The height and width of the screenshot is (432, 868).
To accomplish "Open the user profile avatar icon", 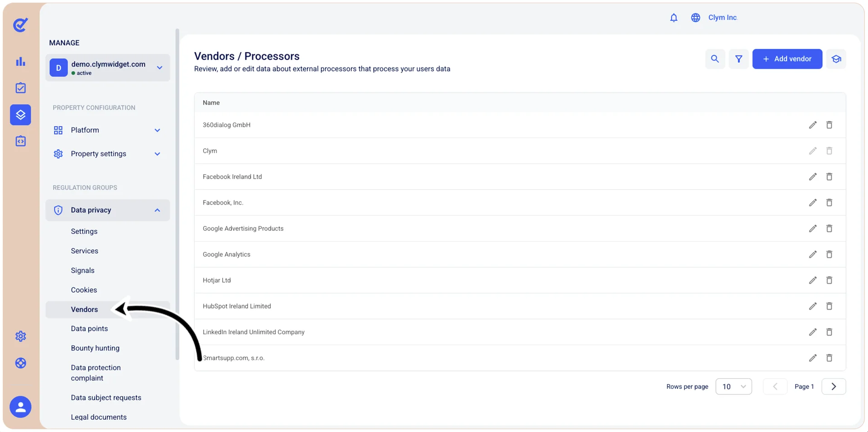I will tap(20, 407).
